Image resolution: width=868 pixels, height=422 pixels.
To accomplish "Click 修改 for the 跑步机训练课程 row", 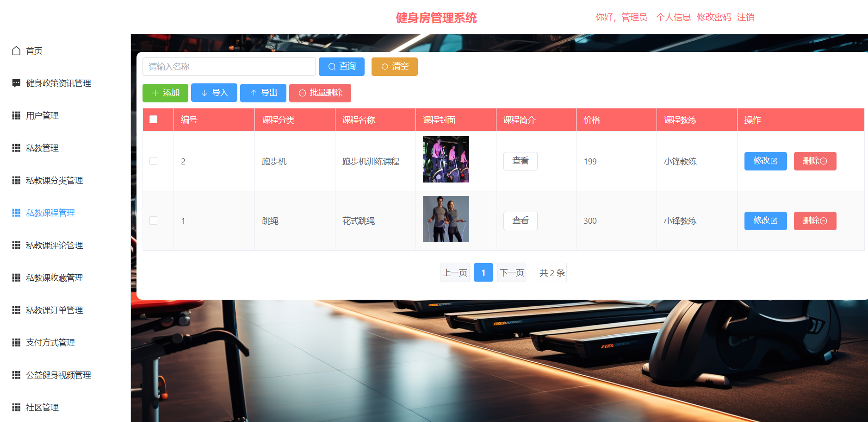I will pos(766,161).
